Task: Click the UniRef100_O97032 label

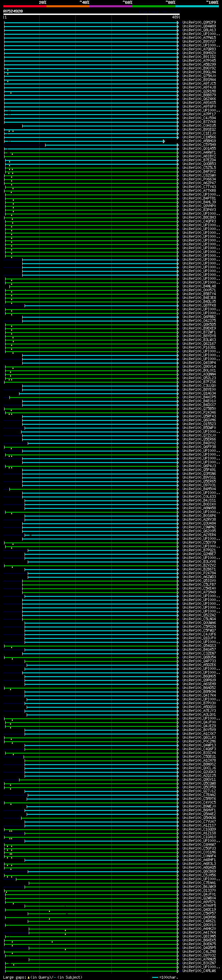Action: 199,955
